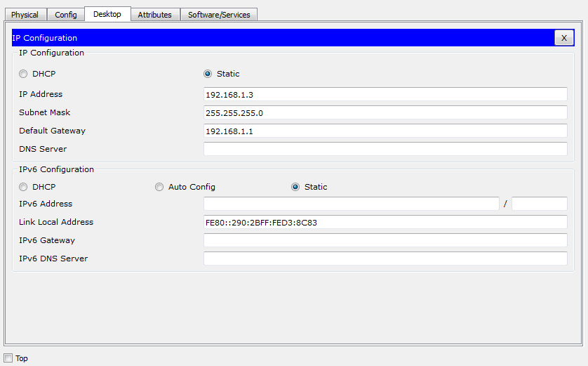Image resolution: width=588 pixels, height=366 pixels.
Task: Click the blue IP Configuration title text
Action: [45, 38]
